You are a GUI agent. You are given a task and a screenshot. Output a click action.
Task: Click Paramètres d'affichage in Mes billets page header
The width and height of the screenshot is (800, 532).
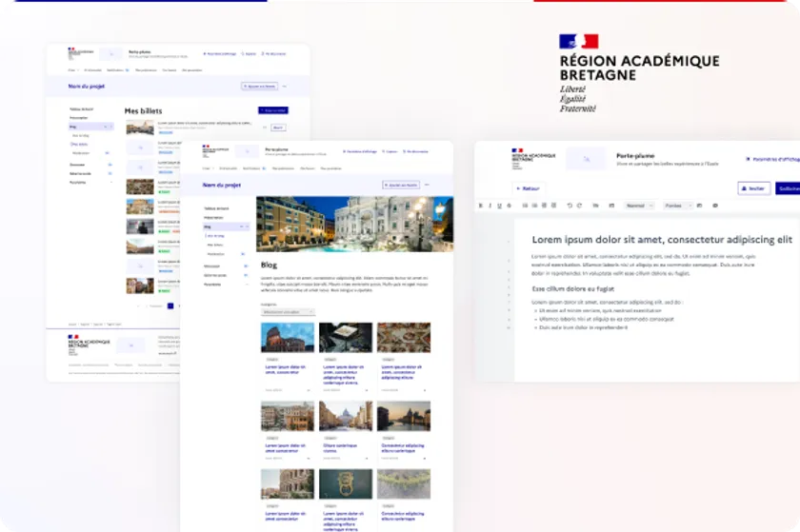pyautogui.click(x=219, y=53)
